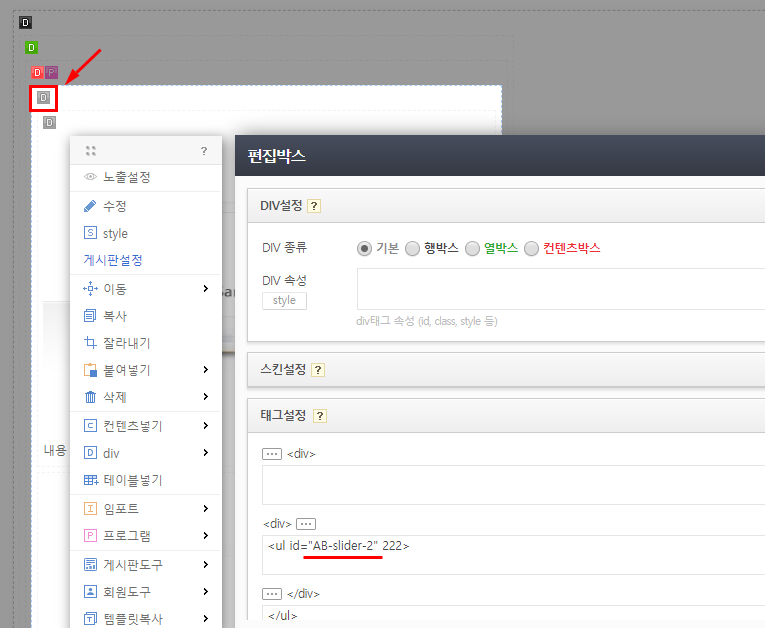The height and width of the screenshot is (628, 765).
Task: Choose 잘라내기 from the context menu
Action: coord(126,343)
